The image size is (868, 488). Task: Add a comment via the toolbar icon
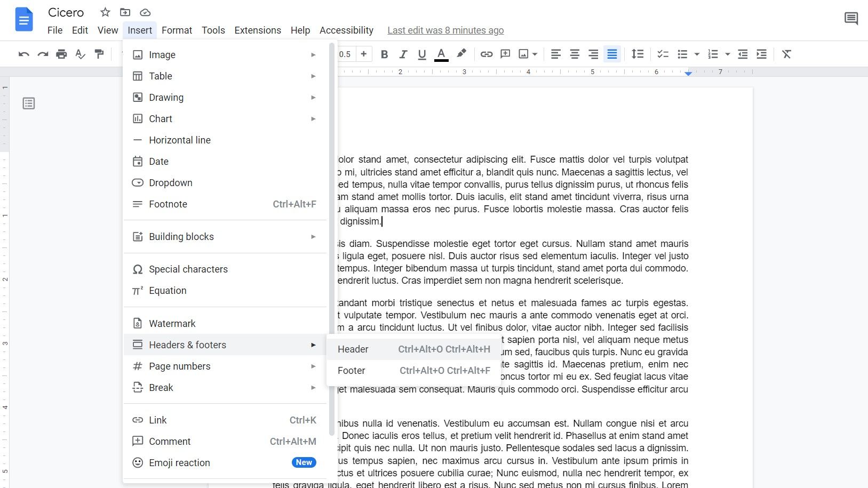[x=505, y=54]
